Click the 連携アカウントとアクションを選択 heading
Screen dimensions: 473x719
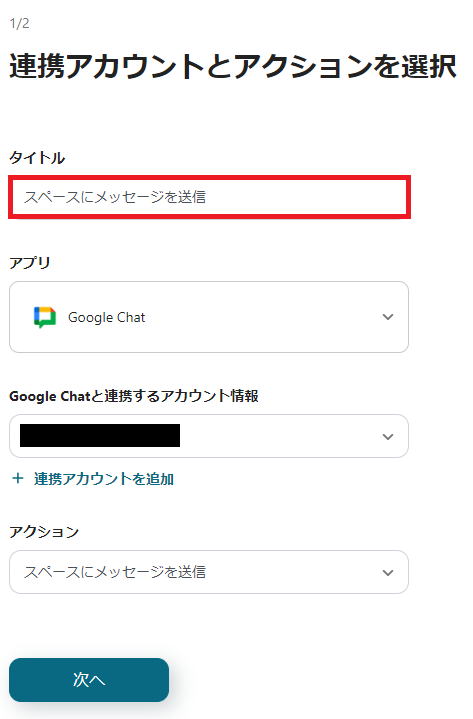coord(233,66)
